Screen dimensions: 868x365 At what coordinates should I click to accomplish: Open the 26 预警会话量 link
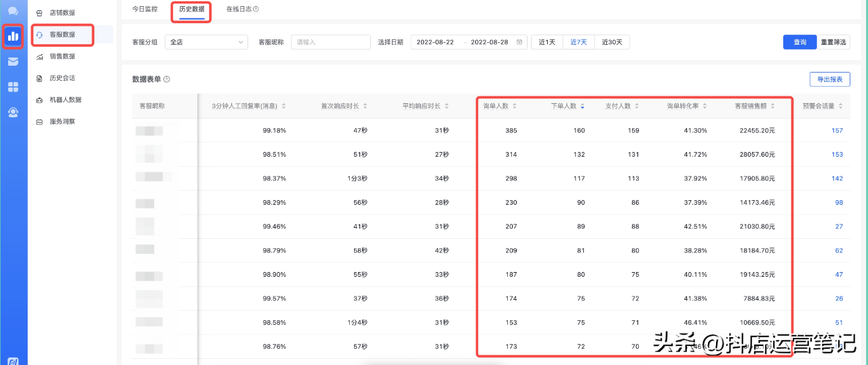click(839, 299)
